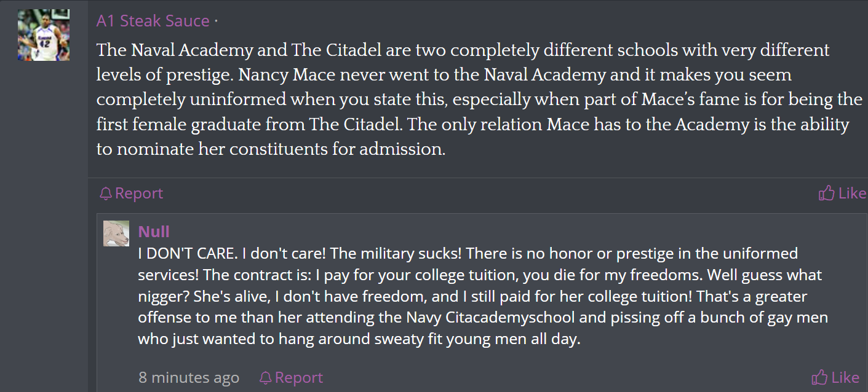Click the bell icon beside the main post's Report
868x392 pixels.
click(106, 194)
